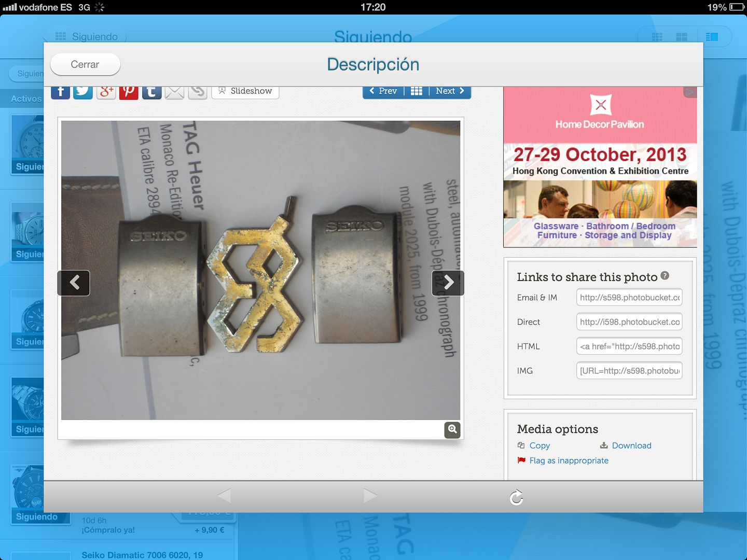Viewport: 747px width, 560px height.
Task: Open help for Links to share
Action: [x=665, y=276]
